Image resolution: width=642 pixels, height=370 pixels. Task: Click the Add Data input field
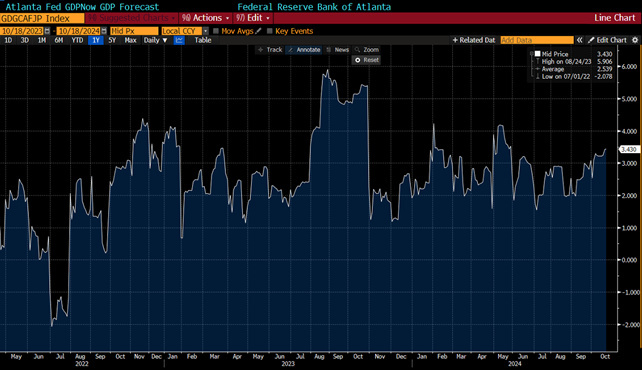pos(537,40)
